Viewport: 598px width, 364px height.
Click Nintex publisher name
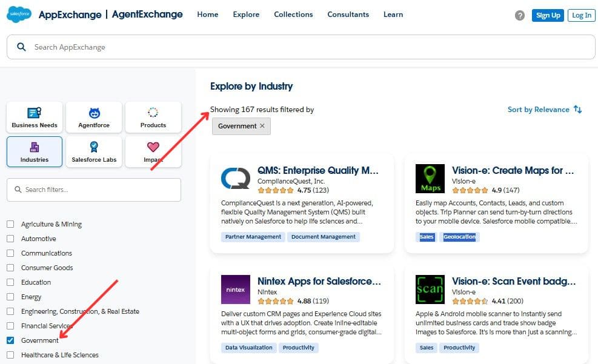point(267,292)
